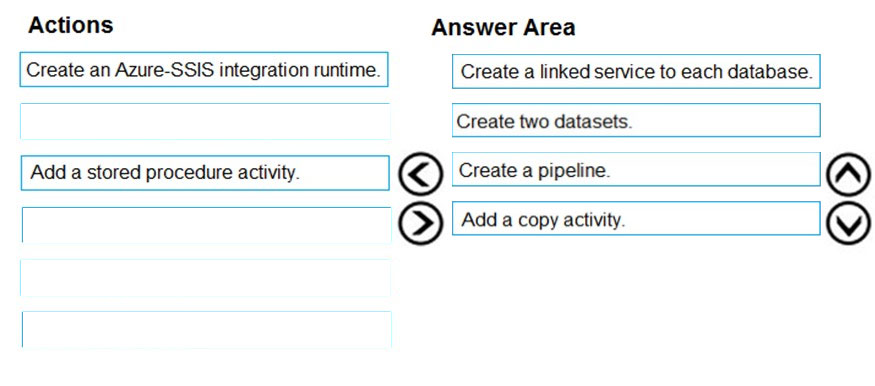Click the 'Actions' heading

pyautogui.click(x=71, y=25)
